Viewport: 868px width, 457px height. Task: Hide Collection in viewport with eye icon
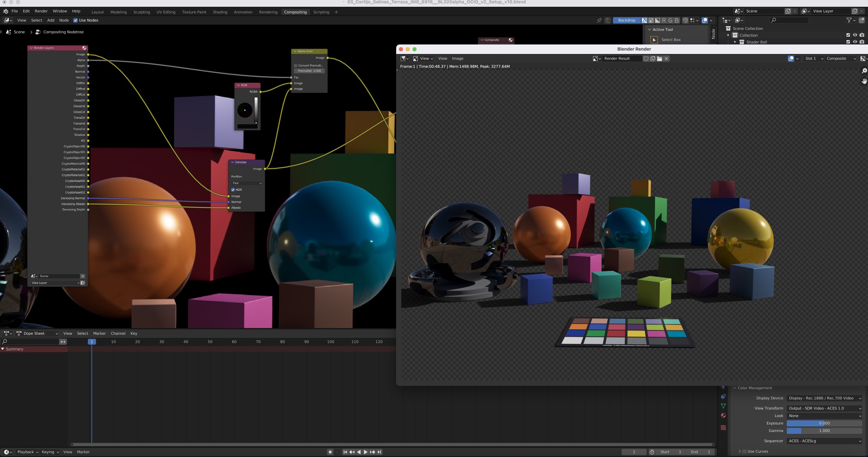(x=855, y=35)
